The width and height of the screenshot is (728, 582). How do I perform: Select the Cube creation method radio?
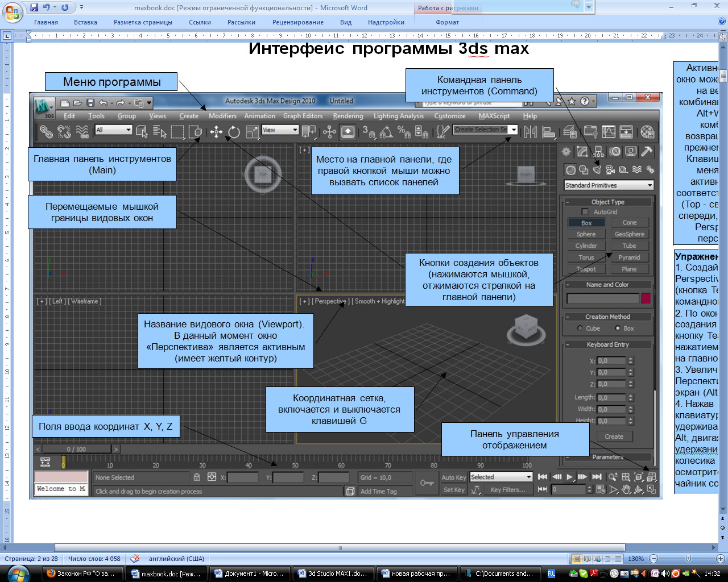pyautogui.click(x=580, y=329)
